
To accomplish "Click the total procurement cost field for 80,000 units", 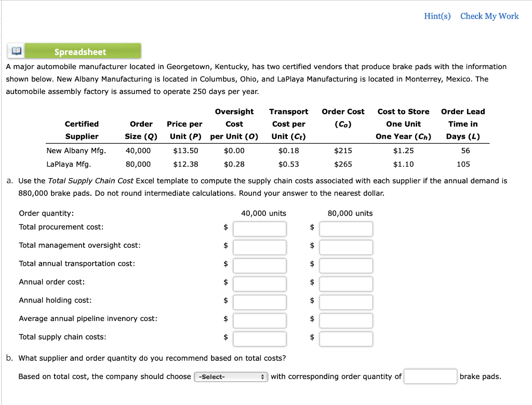I will [346, 228].
